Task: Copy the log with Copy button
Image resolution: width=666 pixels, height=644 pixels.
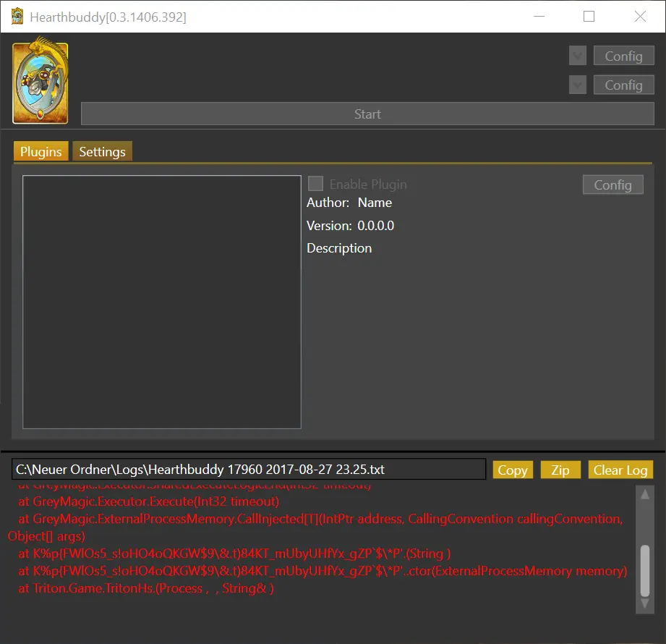Action: pyautogui.click(x=513, y=470)
